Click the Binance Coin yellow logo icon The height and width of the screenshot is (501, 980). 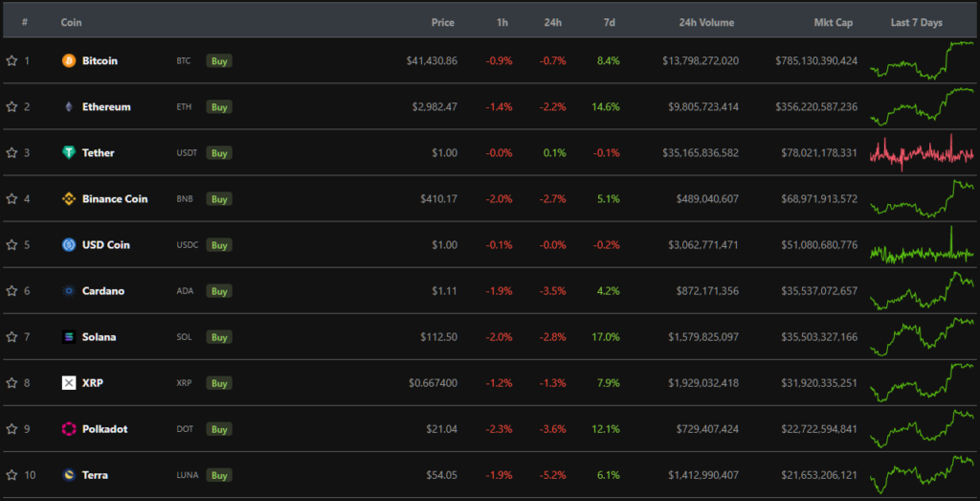click(x=68, y=198)
